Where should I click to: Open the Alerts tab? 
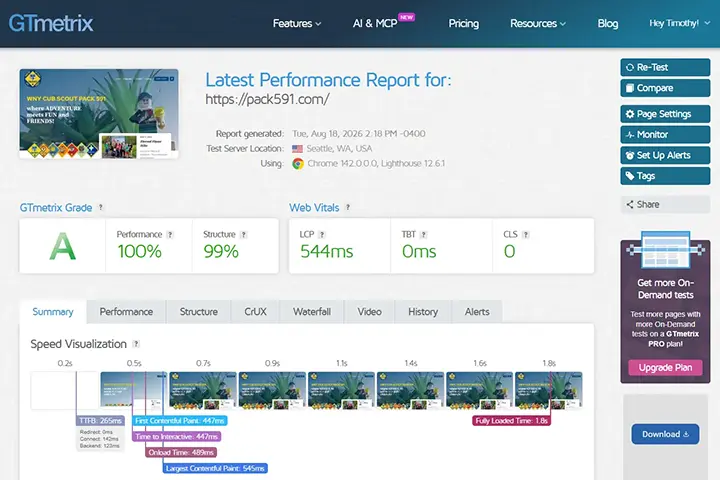pos(477,312)
